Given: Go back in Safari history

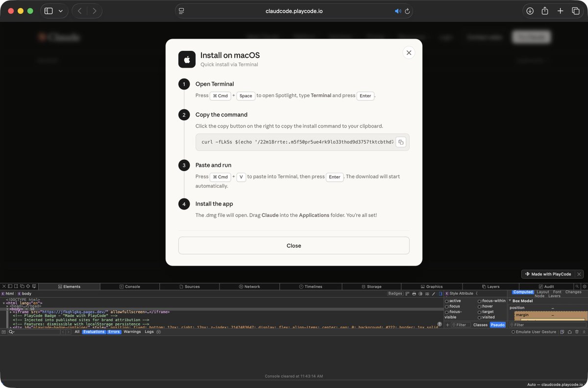Looking at the screenshot, I should point(80,11).
